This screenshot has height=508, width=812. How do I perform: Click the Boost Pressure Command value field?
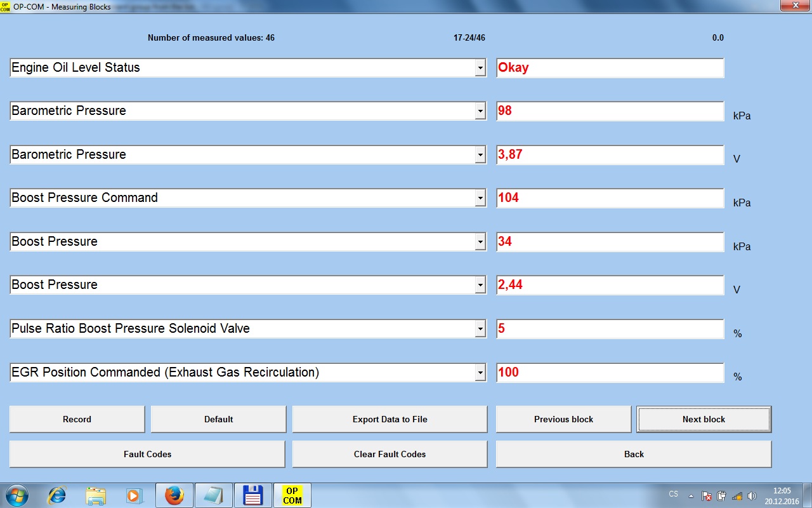coord(610,198)
